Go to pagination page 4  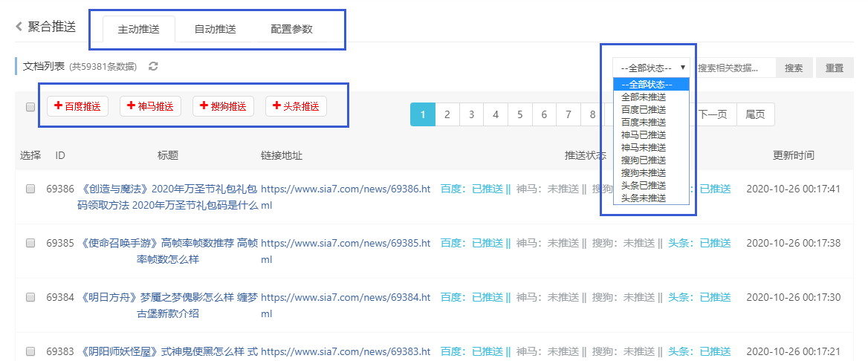496,114
